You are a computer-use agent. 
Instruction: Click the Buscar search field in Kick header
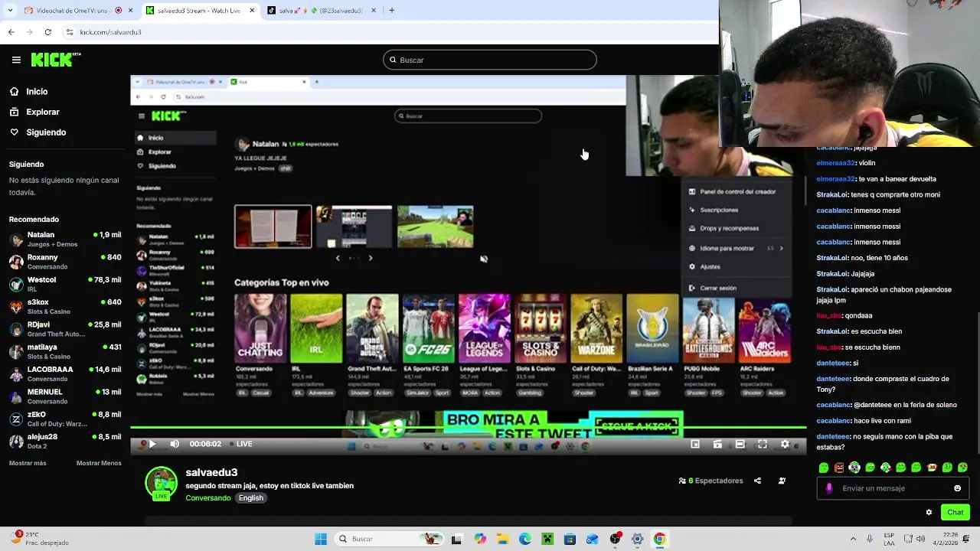click(490, 60)
